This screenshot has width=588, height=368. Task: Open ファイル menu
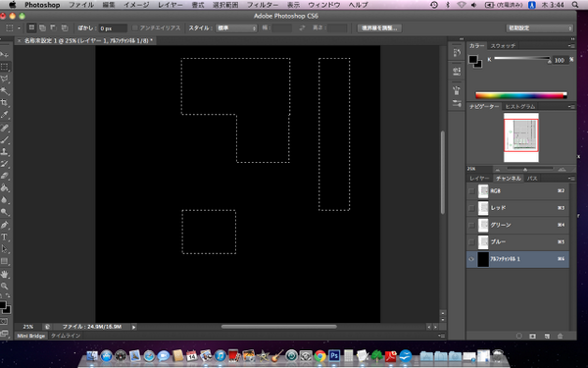(x=81, y=5)
